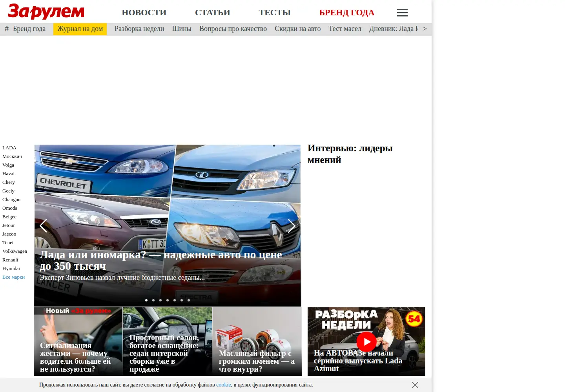This screenshot has width=565, height=392.
Task: Select Volkswagen in the brand list
Action: (x=15, y=251)
